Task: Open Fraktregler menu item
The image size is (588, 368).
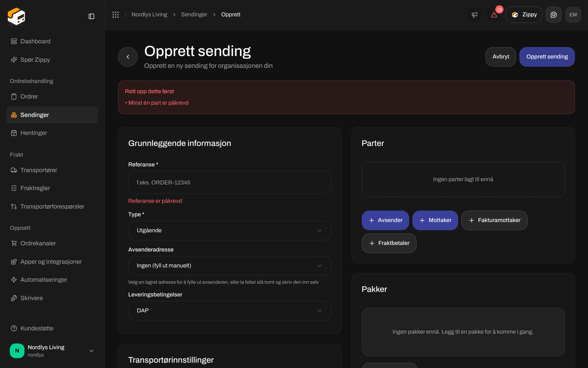Action: tap(52, 188)
